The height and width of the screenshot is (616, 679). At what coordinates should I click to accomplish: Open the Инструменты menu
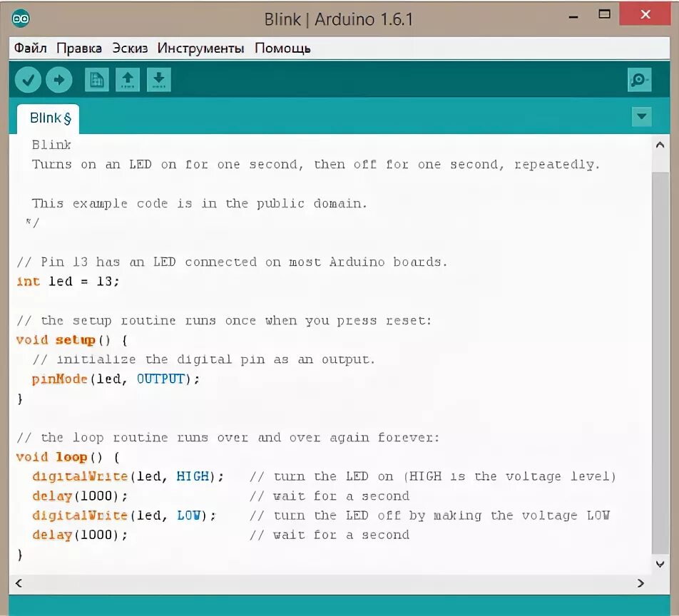pos(200,48)
